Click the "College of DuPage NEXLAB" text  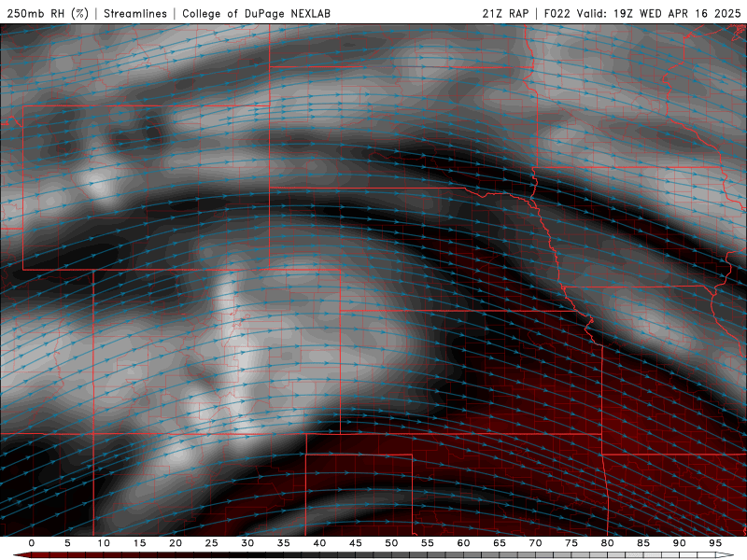coord(256,13)
